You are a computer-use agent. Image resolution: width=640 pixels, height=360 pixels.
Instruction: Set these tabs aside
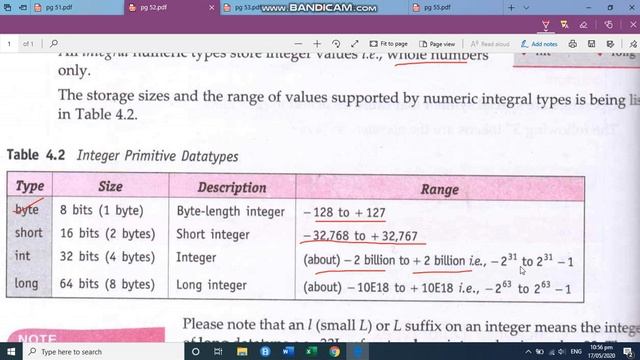(23, 7)
